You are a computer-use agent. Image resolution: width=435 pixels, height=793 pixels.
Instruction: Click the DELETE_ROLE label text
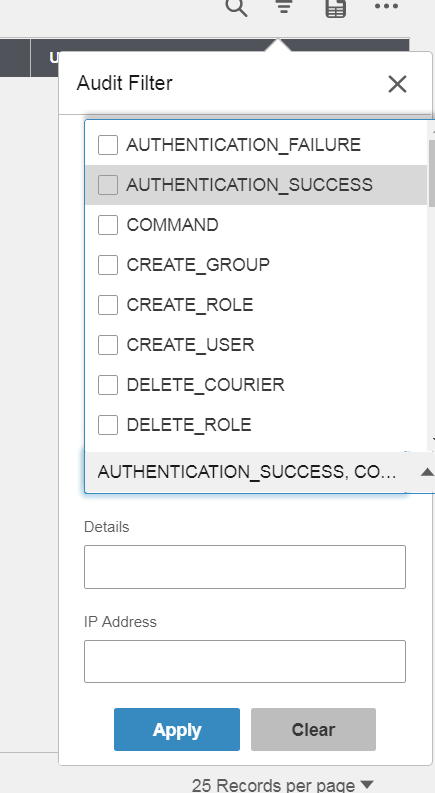tap(189, 425)
